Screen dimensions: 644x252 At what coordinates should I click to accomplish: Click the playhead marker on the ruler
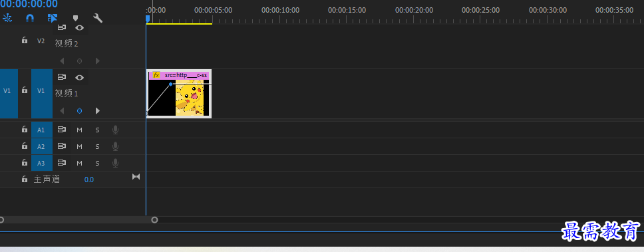coord(148,19)
